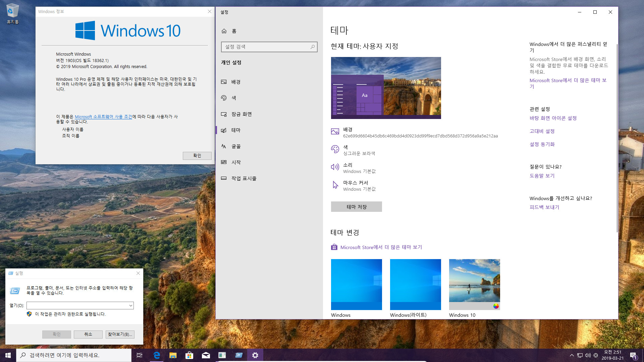
Task: Click the current theme preview image
Action: [386, 88]
